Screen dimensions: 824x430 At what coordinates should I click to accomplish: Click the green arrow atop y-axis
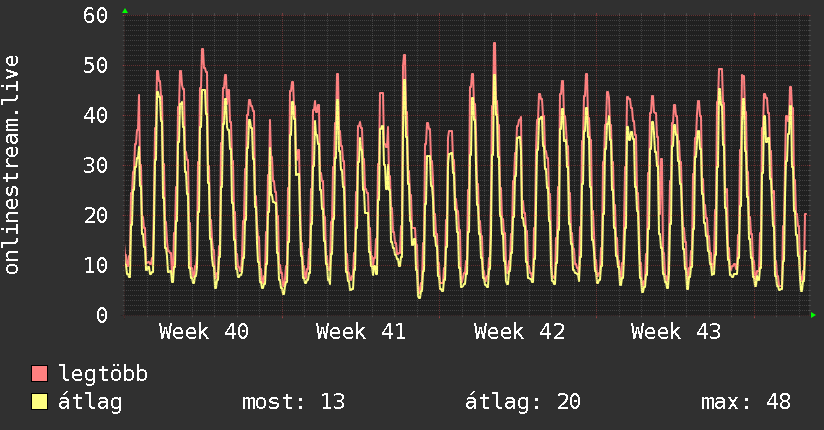click(125, 11)
